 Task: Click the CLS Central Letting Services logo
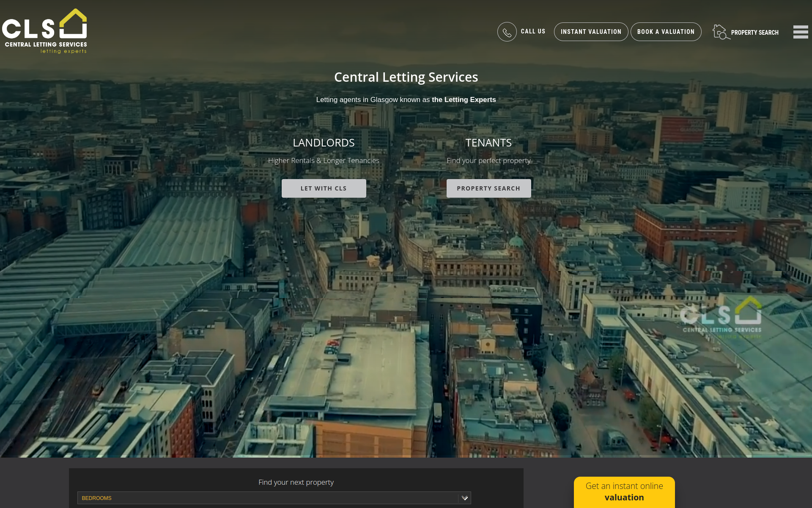coord(44,31)
